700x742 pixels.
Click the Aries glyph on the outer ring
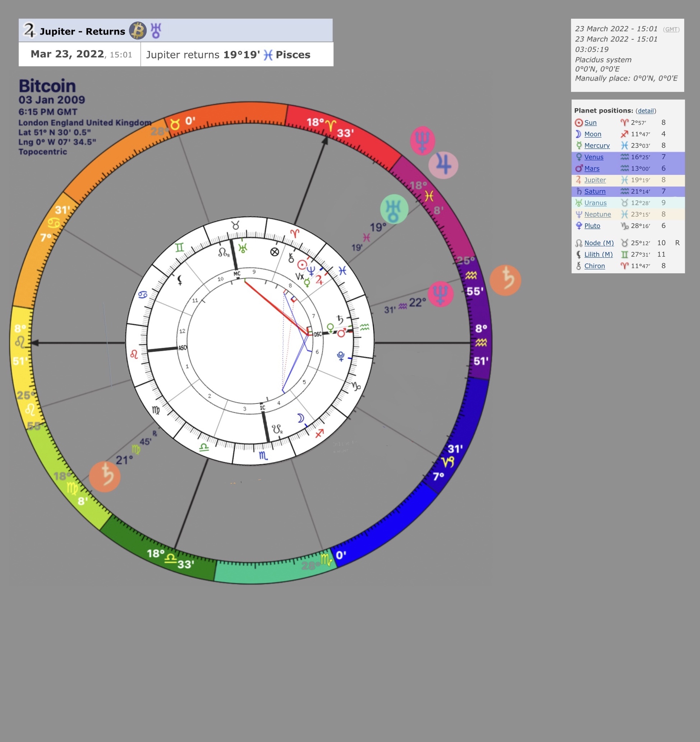(331, 126)
